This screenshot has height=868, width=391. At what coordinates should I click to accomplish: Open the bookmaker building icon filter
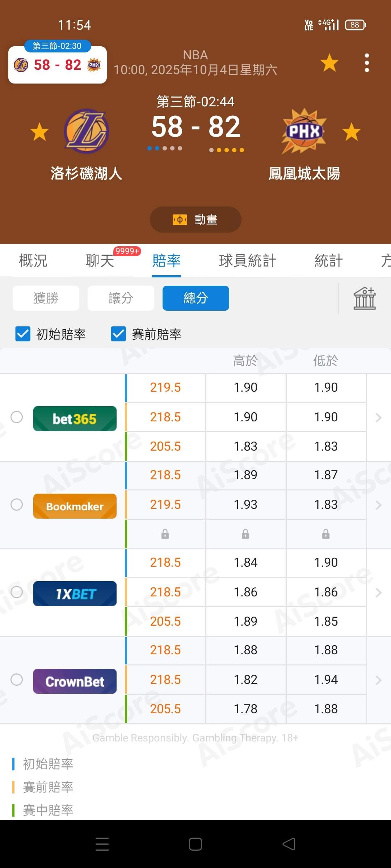coord(365,298)
